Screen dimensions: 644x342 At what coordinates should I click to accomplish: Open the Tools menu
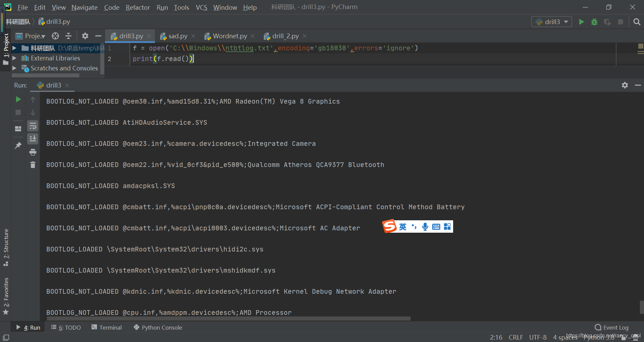[181, 7]
